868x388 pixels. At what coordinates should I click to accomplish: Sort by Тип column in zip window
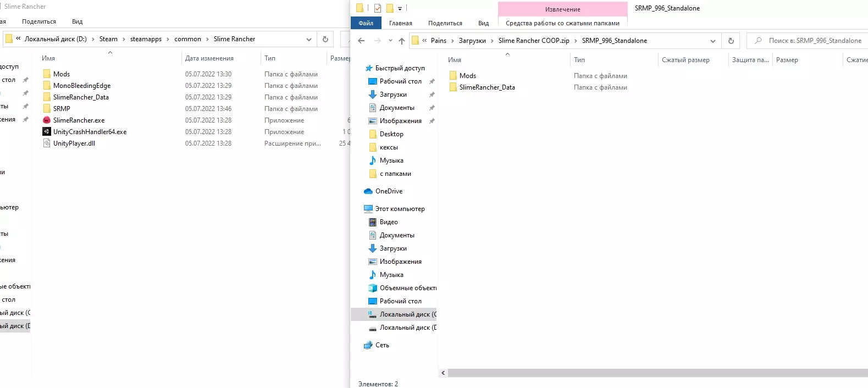point(579,60)
